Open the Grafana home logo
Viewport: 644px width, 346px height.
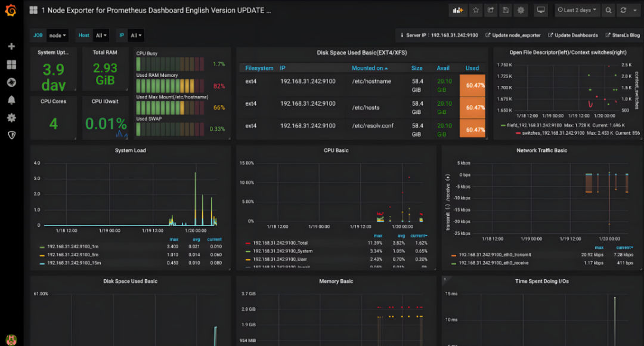pos(11,10)
